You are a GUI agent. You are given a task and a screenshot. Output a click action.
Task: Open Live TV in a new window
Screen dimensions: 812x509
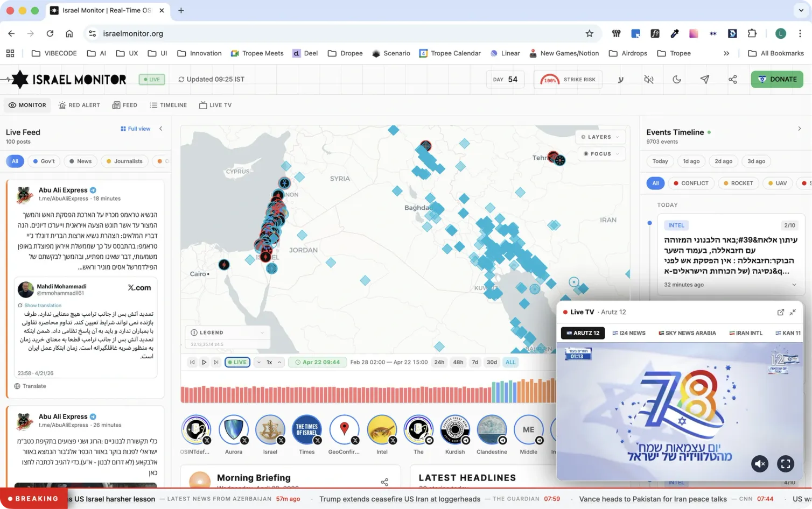point(781,312)
